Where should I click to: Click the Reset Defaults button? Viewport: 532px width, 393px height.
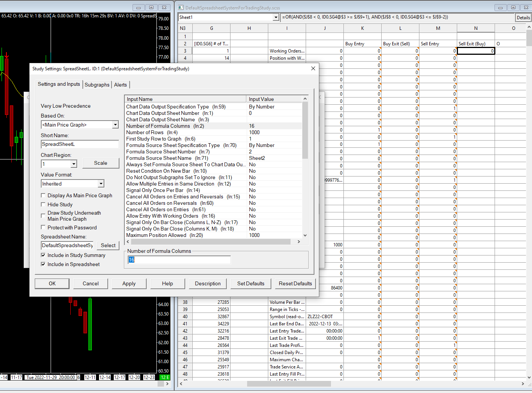(295, 283)
